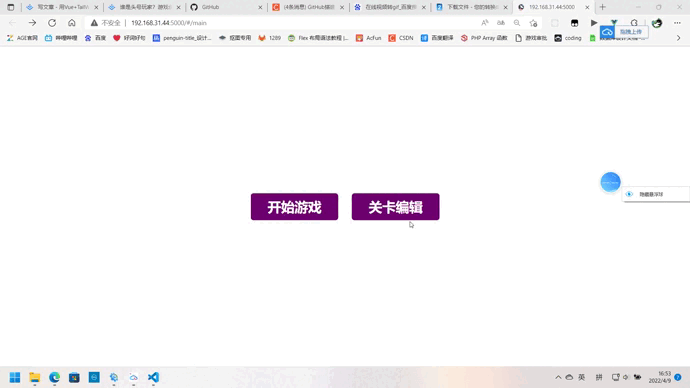Screen dimensions: 690x388
Task: Open the 百度 bookmark
Action: 95,38
